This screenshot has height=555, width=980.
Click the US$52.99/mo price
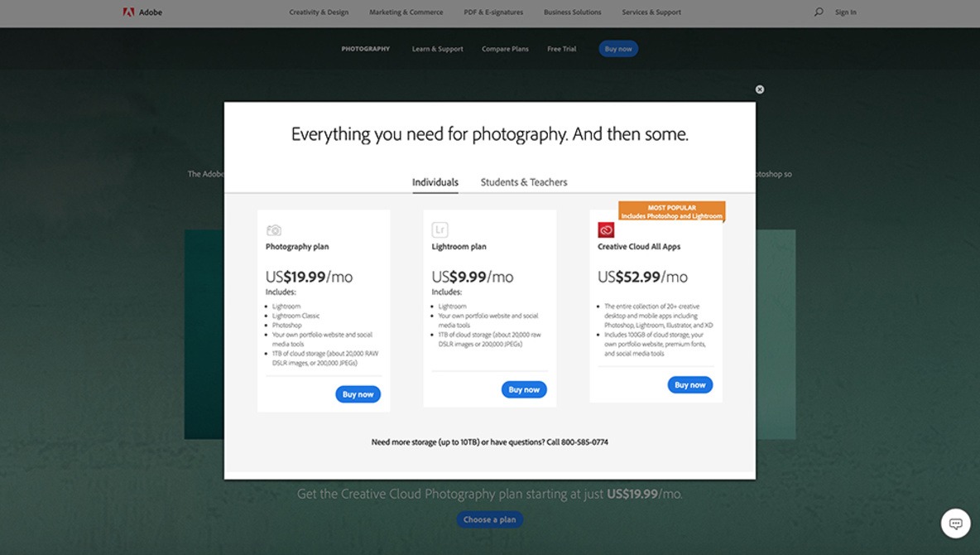click(x=642, y=277)
